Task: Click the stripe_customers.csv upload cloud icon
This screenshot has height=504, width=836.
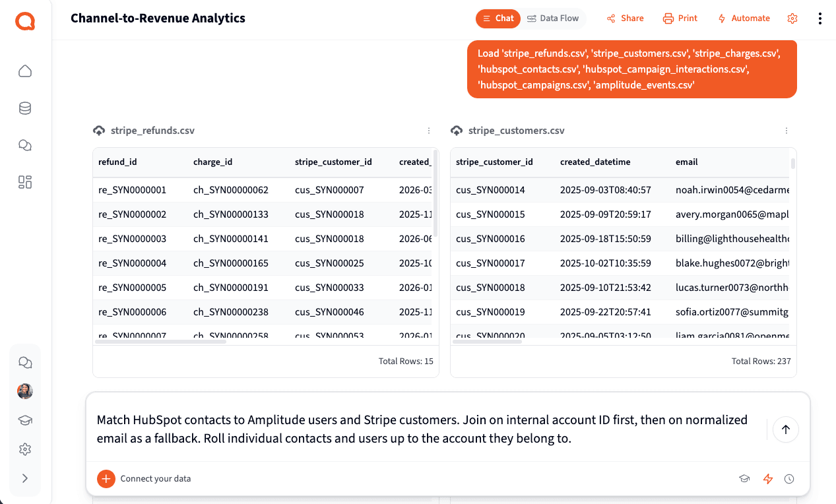Action: (457, 131)
